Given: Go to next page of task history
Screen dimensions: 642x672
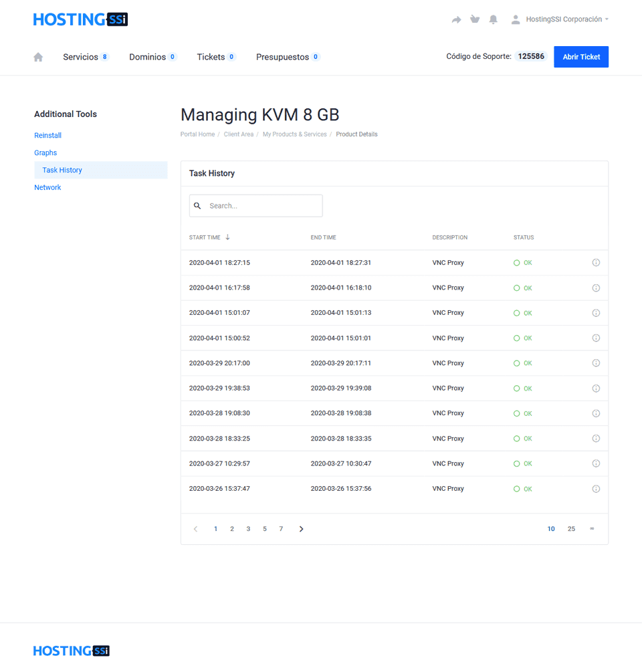Looking at the screenshot, I should [301, 528].
